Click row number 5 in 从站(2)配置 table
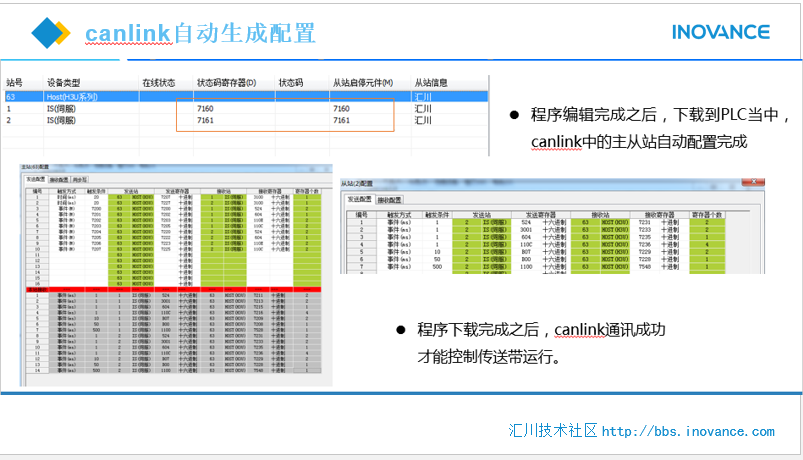 pos(362,252)
